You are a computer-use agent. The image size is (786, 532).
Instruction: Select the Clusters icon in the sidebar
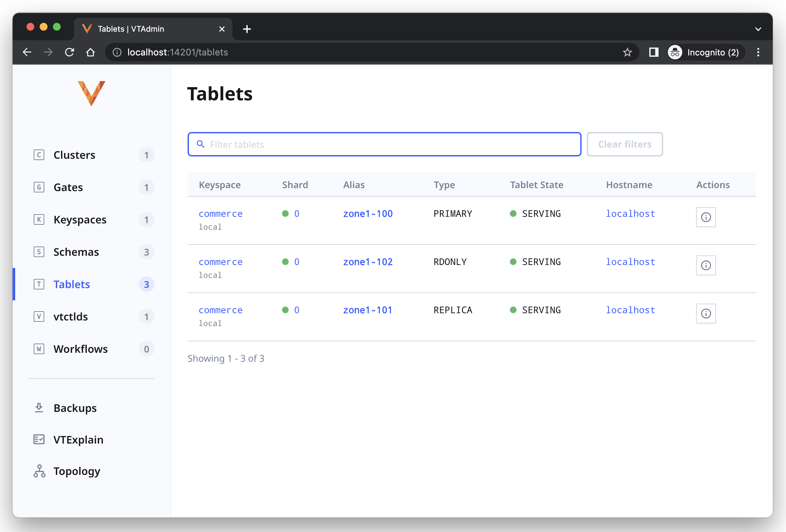point(39,155)
